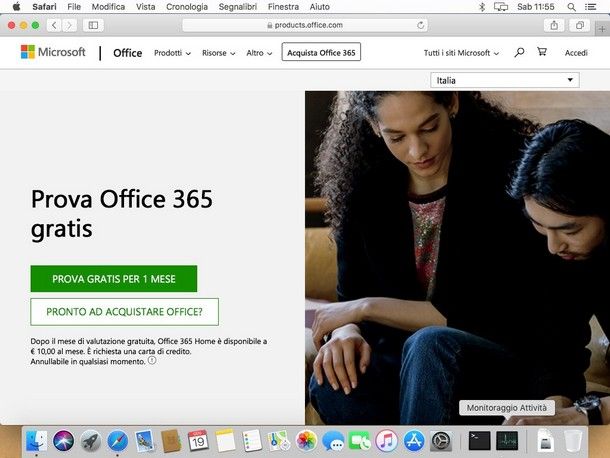Open the Safari menu
The width and height of the screenshot is (610, 458).
[44, 7]
